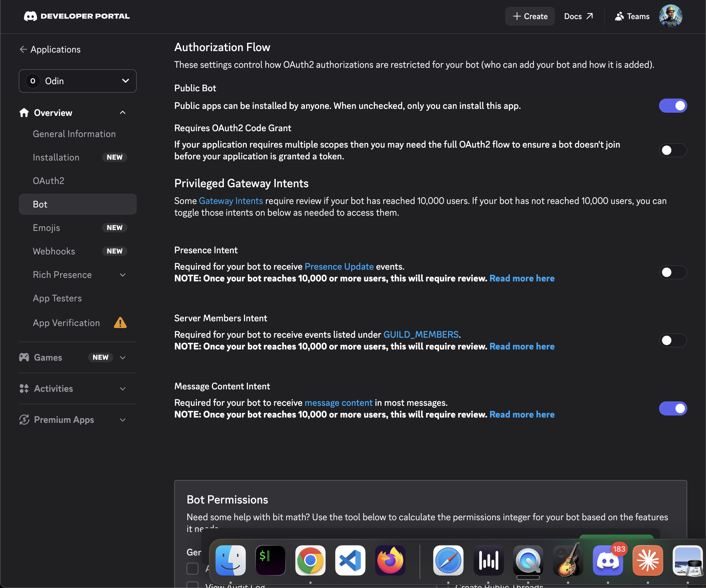The width and height of the screenshot is (706, 588).
Task: Open Preview app from the dock
Action: 688,560
